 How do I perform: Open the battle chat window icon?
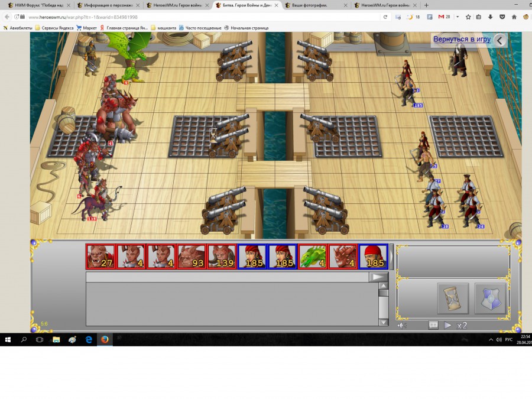point(433,325)
